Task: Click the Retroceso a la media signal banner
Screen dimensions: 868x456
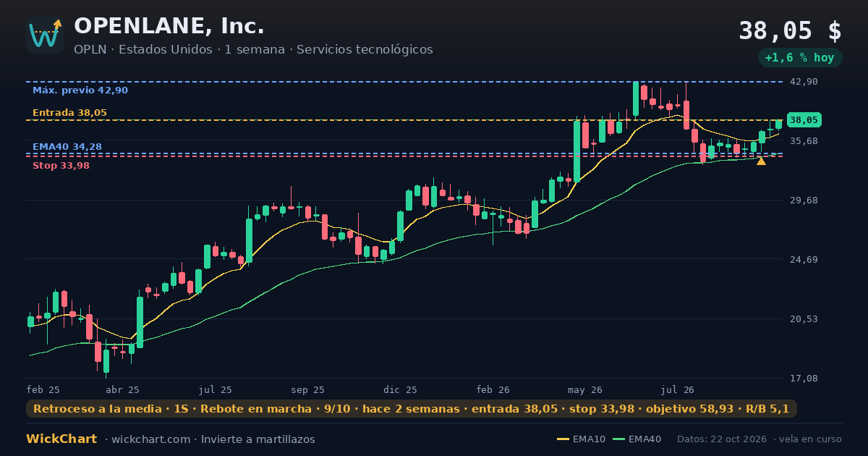Action: click(412, 409)
